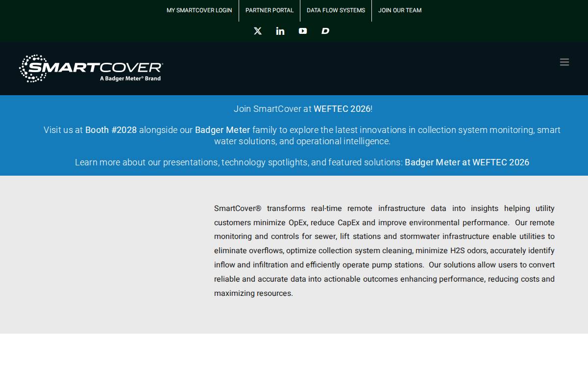Screen dimensions: 588x368
Task: Open the hamburger navigation menu
Action: (x=564, y=62)
